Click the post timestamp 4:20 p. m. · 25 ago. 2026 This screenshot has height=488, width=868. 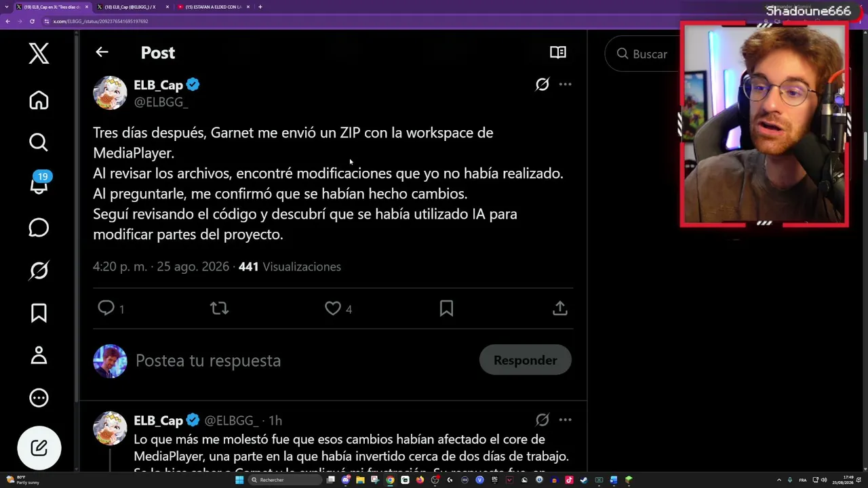pos(161,267)
